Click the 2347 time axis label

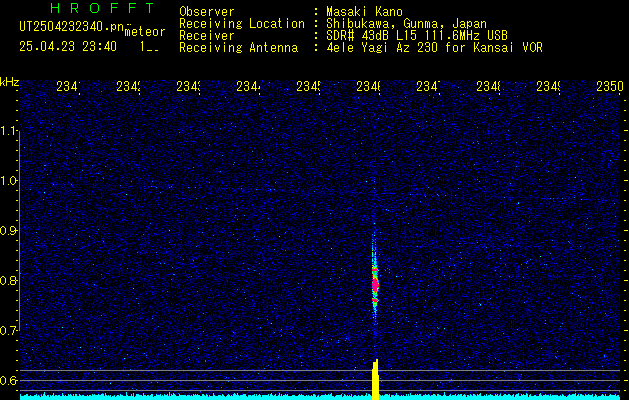click(x=428, y=86)
